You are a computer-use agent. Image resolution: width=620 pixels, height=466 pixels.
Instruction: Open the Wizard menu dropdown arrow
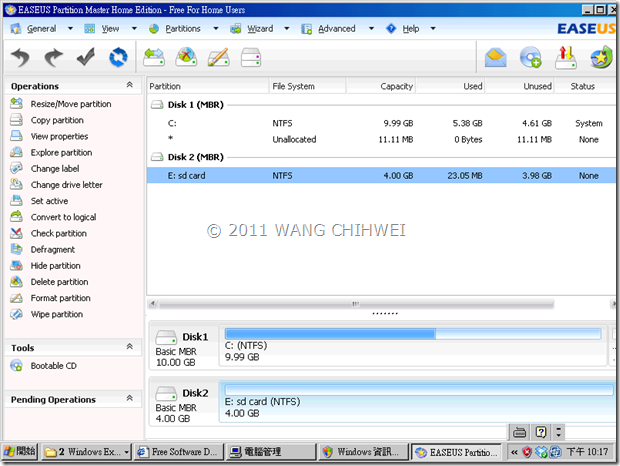[287, 28]
